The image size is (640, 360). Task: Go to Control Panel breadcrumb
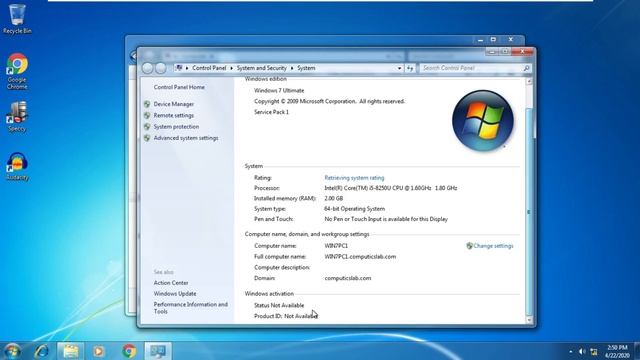click(x=209, y=68)
